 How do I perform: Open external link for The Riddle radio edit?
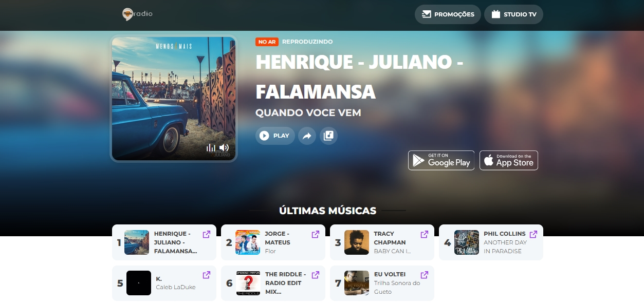point(315,275)
